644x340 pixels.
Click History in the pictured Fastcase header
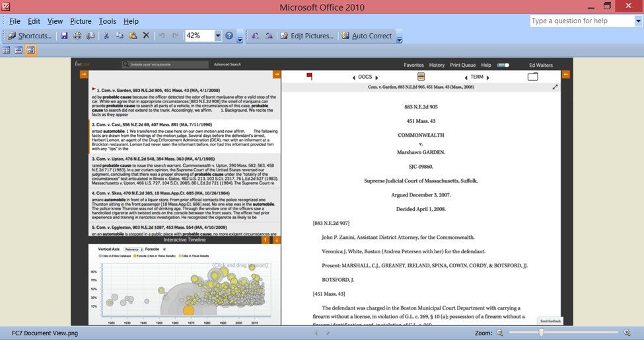pos(437,65)
